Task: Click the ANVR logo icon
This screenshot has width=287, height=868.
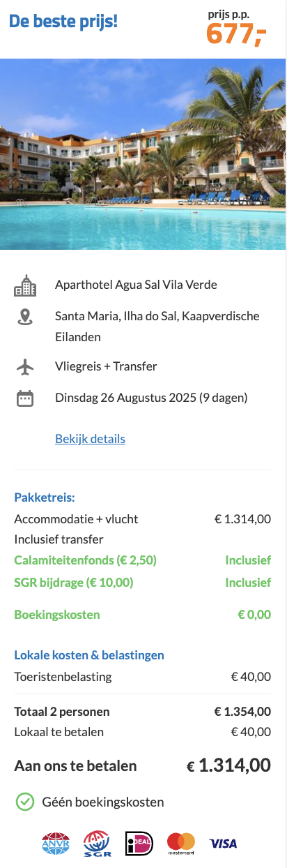Action: (56, 843)
